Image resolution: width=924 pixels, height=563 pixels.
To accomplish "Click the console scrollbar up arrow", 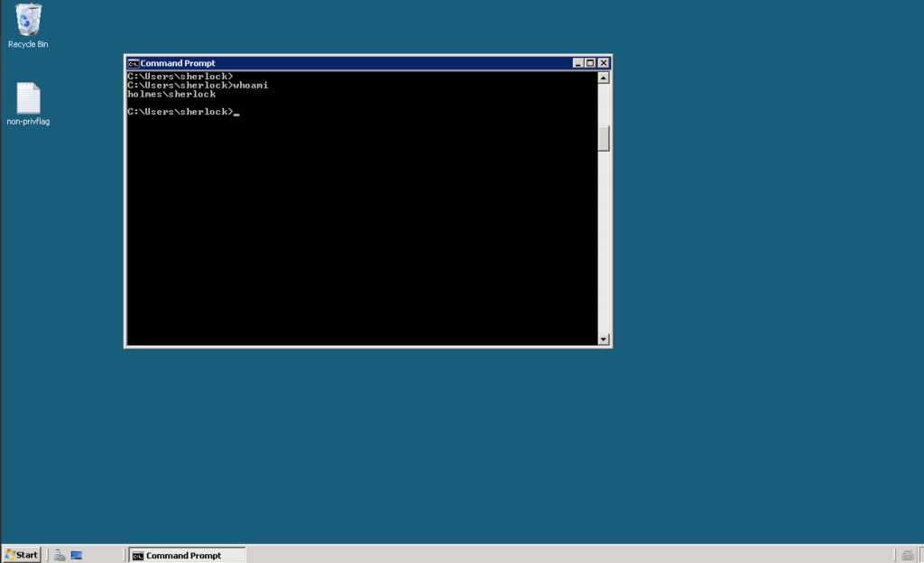I will coord(604,78).
